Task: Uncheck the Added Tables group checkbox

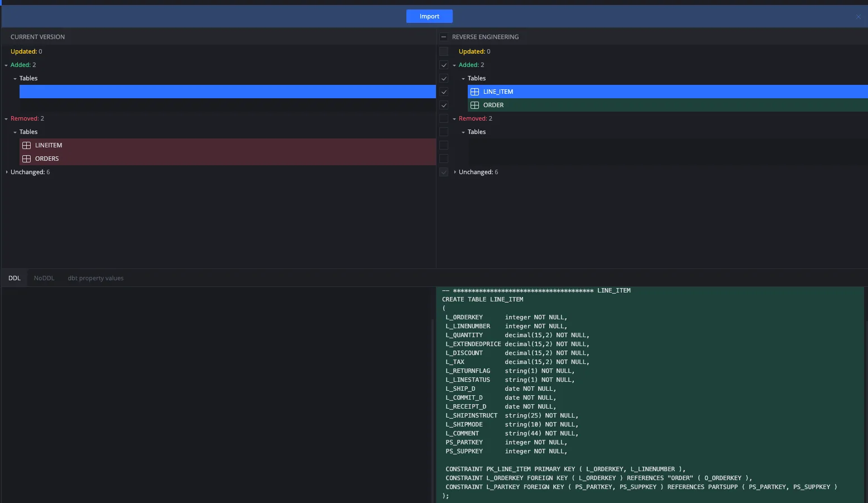Action: pos(444,78)
